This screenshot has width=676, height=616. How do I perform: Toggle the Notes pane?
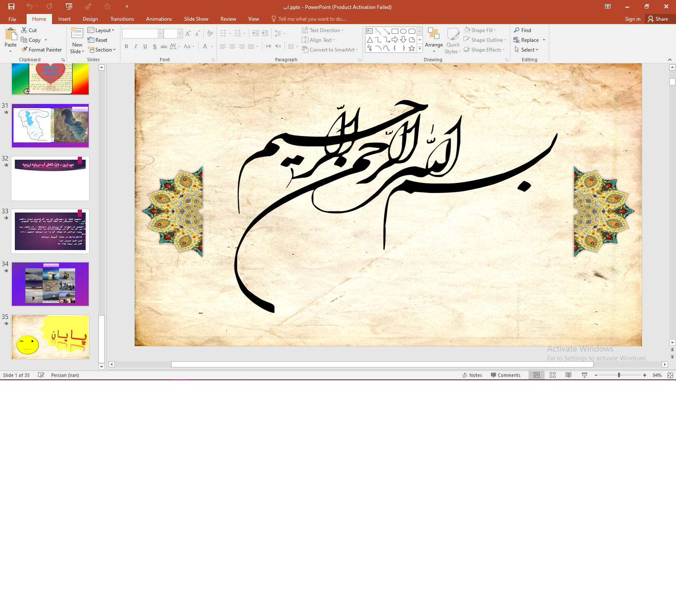point(472,375)
